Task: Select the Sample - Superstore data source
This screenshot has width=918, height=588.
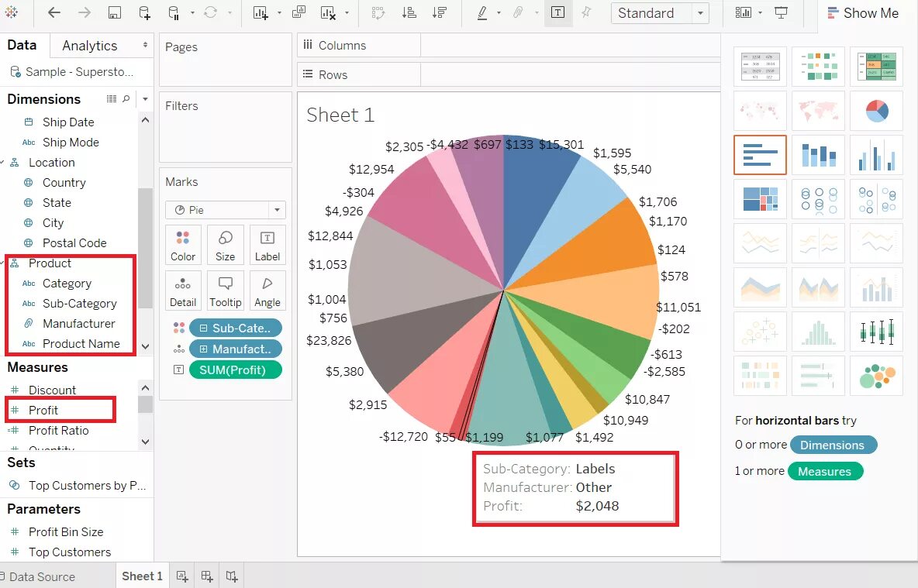Action: tap(72, 72)
